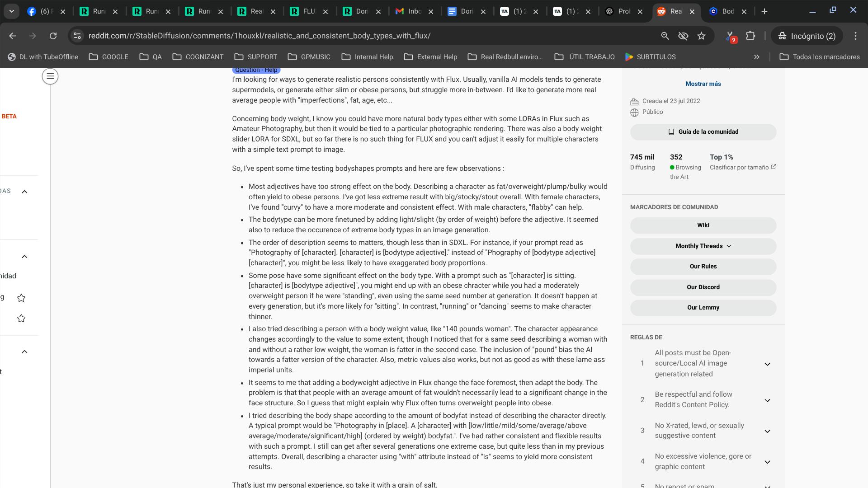868x488 pixels.
Task: Open a new browser tab
Action: (x=764, y=12)
